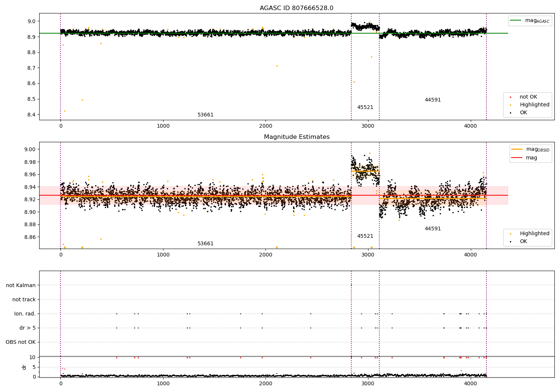Click the "not Kalman" axis label
Image resolution: width=560 pixels, height=392 pixels.
coord(21,286)
